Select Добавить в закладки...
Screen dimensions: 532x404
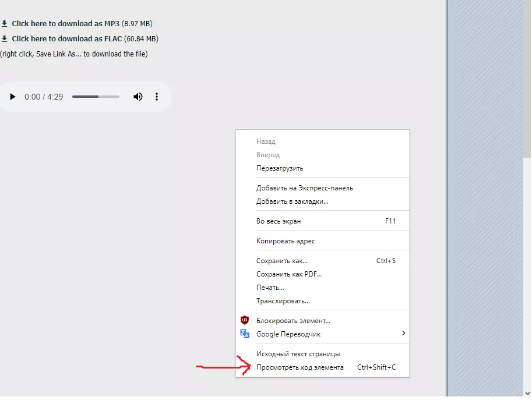(x=322, y=201)
